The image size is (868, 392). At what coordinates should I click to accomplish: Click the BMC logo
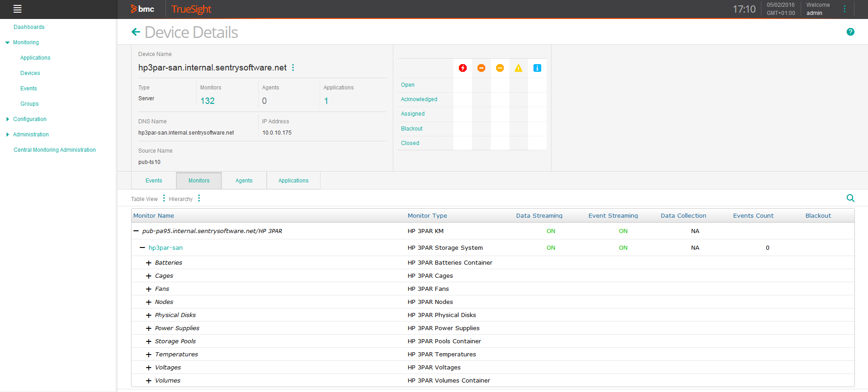[142, 9]
